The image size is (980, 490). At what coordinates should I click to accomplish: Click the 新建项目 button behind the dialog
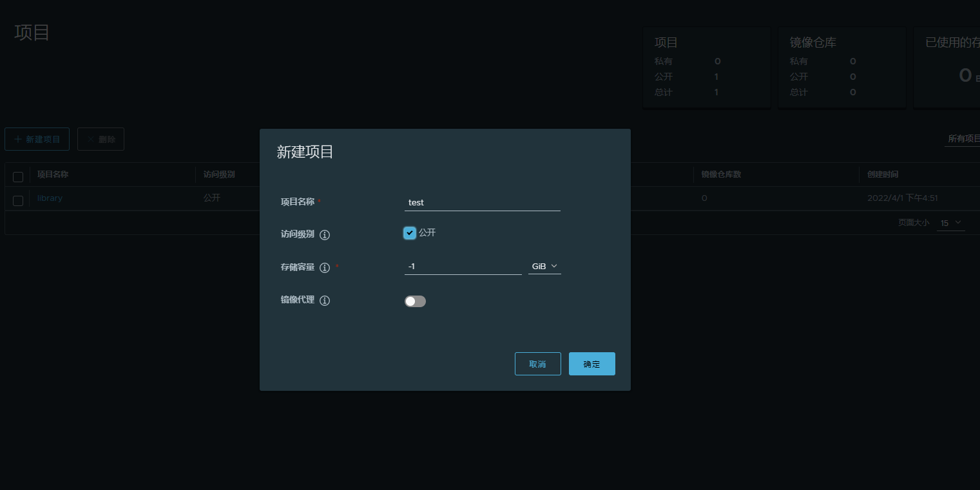point(37,139)
